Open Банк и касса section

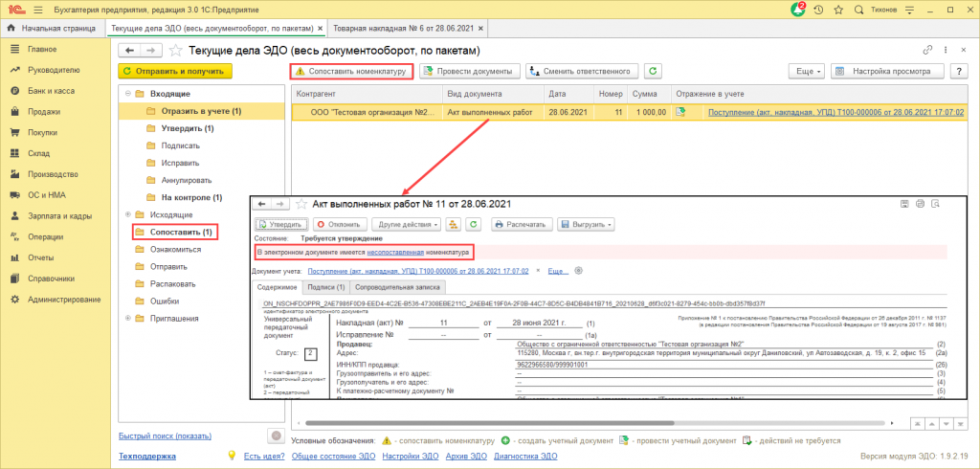pos(51,91)
